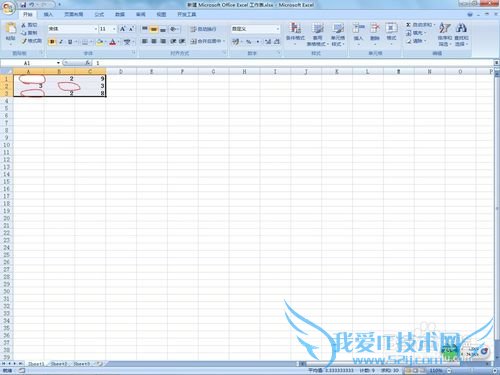The image size is (500, 375).
Task: Click the AutoSum sigma icon
Action: 408,25
